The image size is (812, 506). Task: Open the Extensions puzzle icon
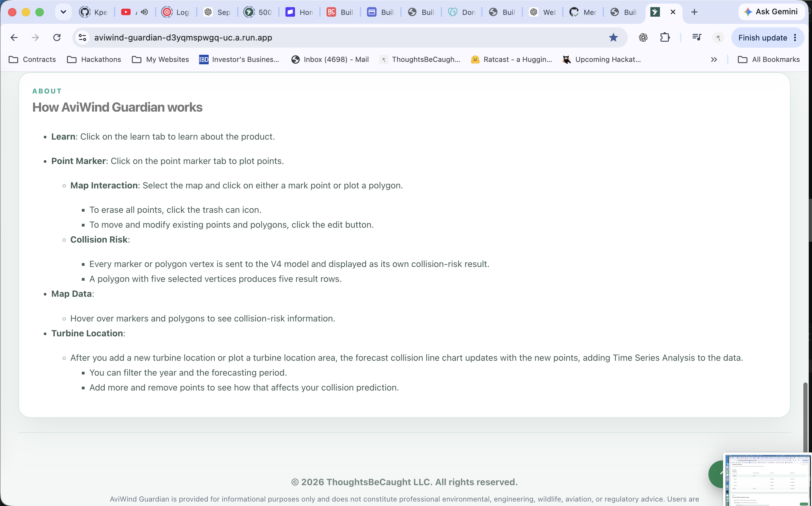pos(665,38)
